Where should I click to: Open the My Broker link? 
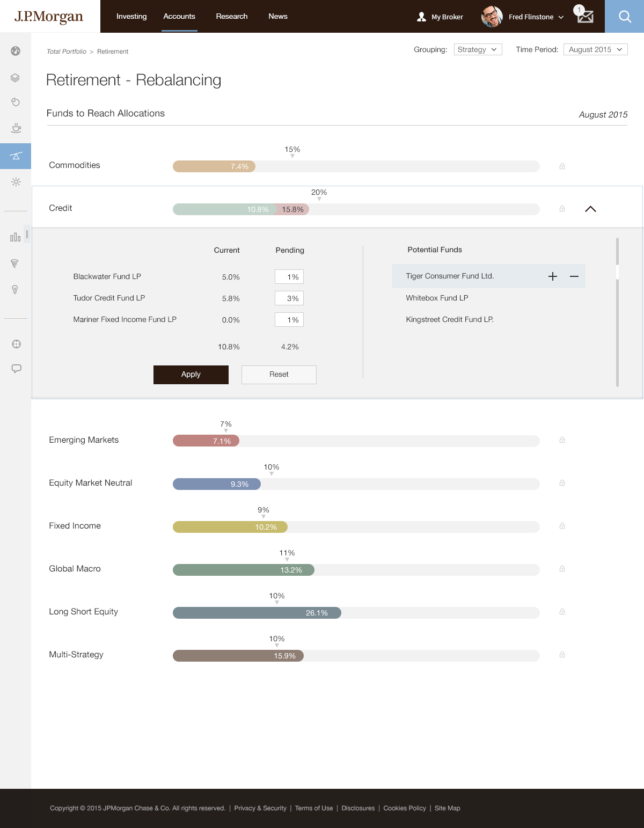440,17
